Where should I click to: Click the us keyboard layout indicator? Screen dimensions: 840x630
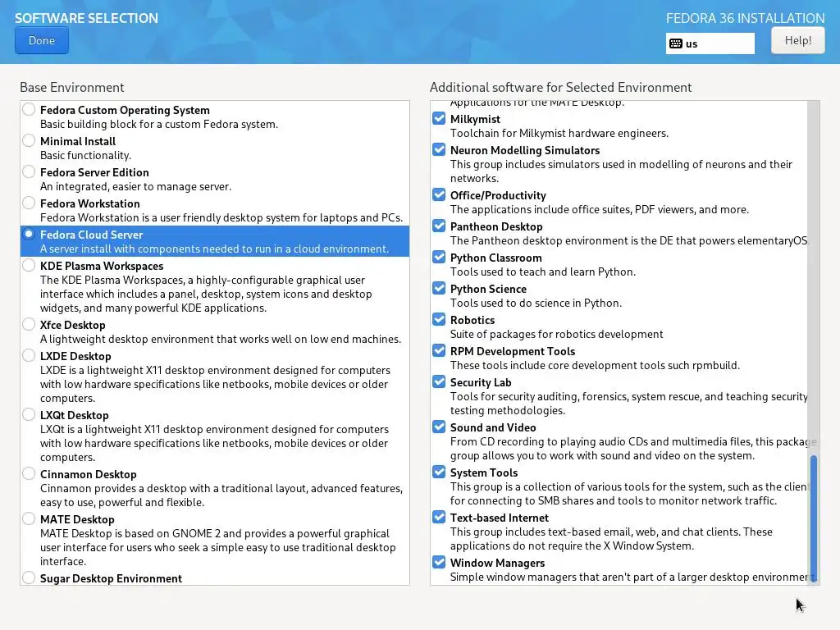click(710, 44)
